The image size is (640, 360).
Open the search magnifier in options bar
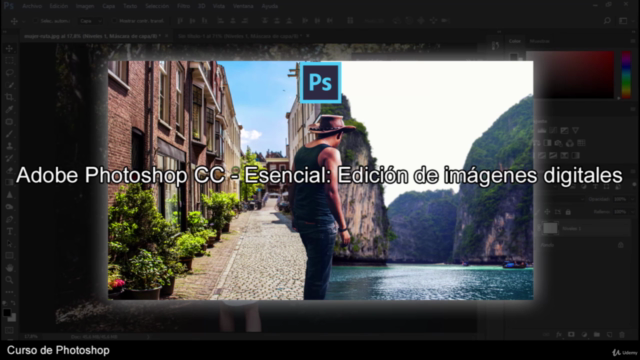[x=607, y=21]
